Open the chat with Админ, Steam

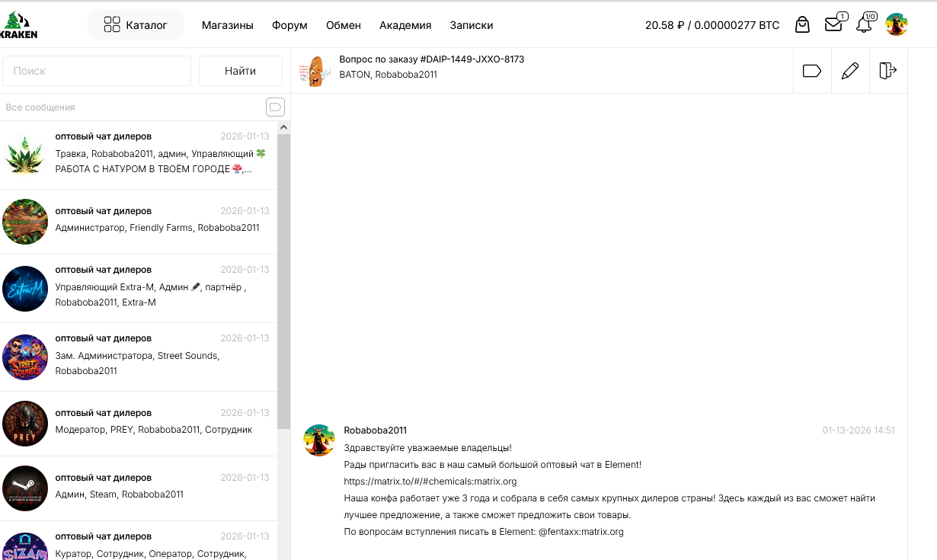(x=139, y=488)
